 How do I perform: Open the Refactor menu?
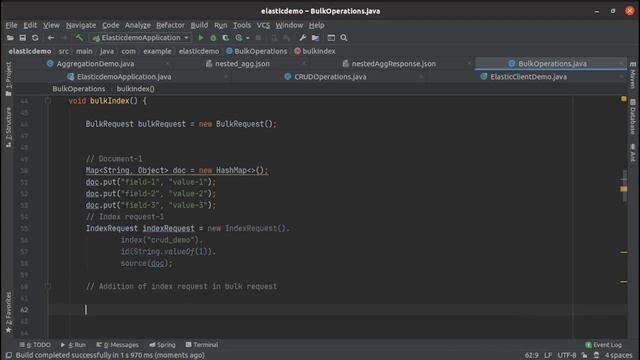tap(170, 25)
